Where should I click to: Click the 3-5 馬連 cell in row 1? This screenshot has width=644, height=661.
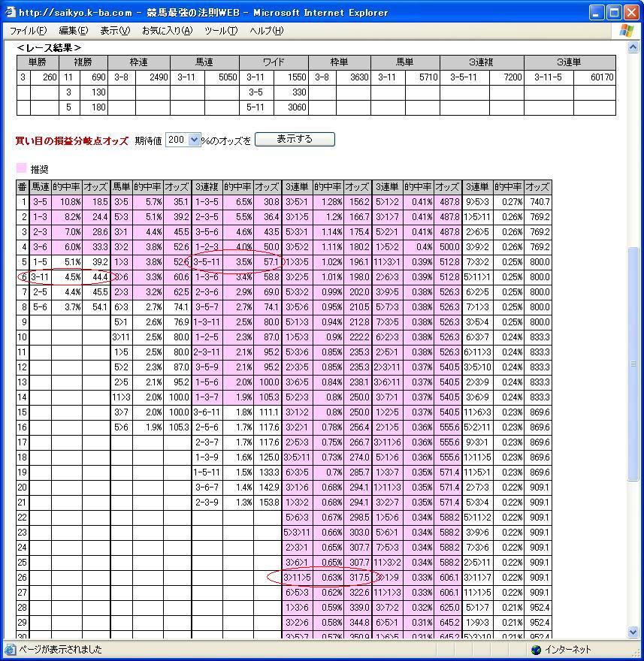tap(41, 202)
